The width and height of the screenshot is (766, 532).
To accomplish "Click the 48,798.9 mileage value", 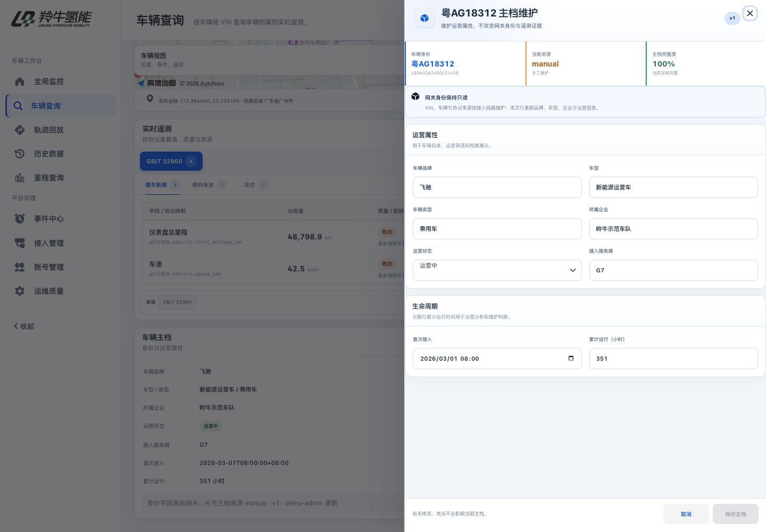I will point(305,237).
